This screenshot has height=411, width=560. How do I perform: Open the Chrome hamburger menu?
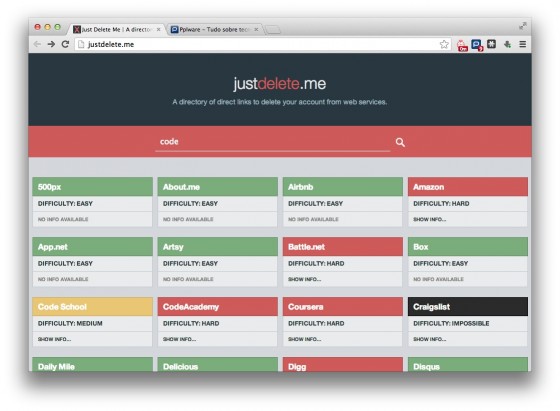pos(522,44)
